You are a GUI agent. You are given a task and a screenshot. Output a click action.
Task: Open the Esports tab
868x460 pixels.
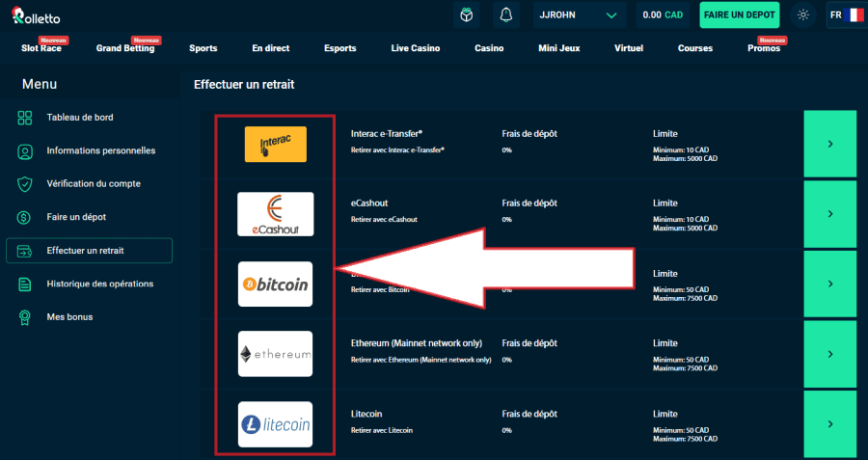[x=339, y=48]
